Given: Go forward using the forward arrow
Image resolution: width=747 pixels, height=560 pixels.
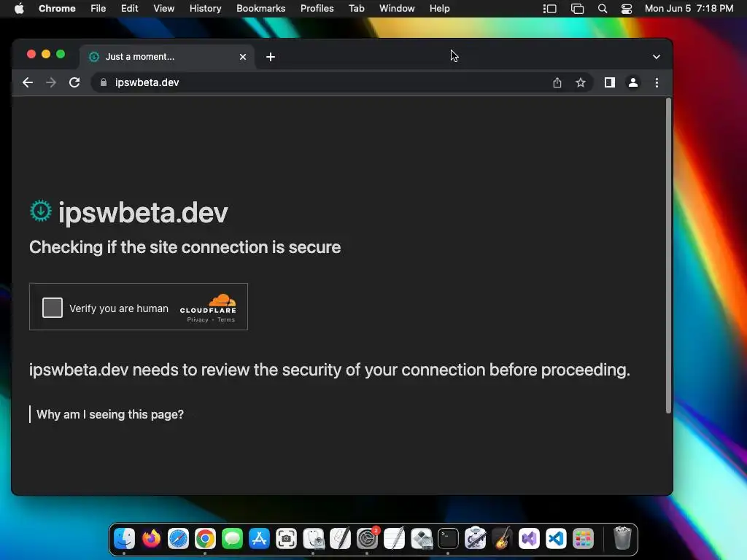Looking at the screenshot, I should [51, 82].
